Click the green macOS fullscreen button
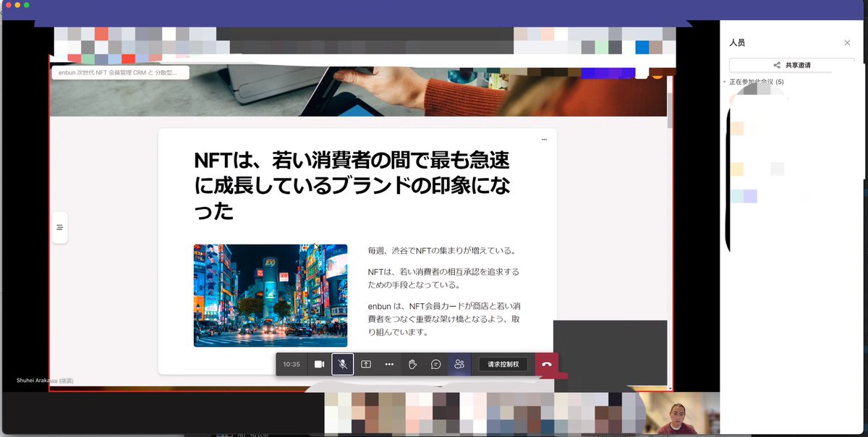This screenshot has height=437, width=868. [x=27, y=5]
